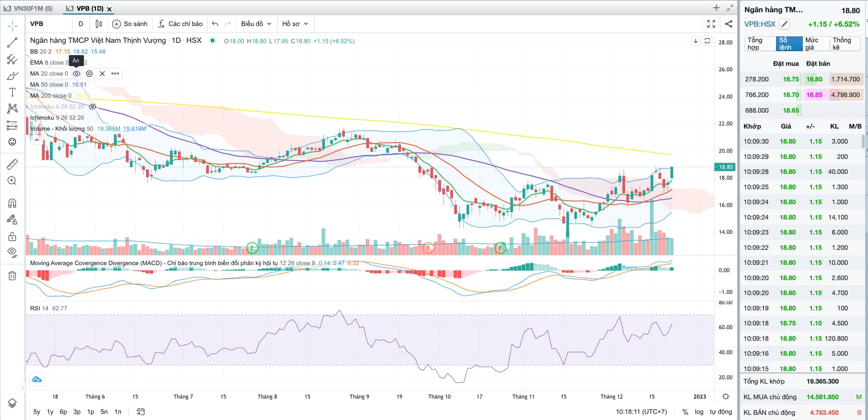Click the VPB symbol search field

click(49, 24)
